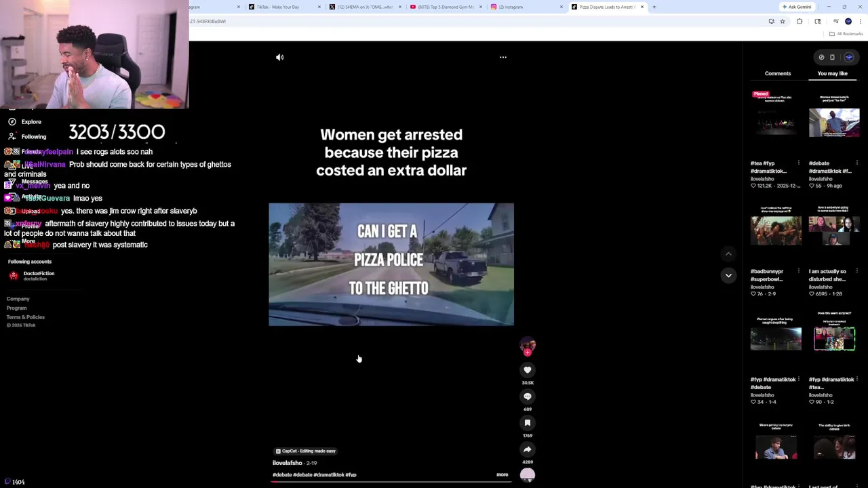Open the woman arguing after shoplifting thumbnail
Image resolution: width=868 pixels, height=488 pixels.
point(776,338)
